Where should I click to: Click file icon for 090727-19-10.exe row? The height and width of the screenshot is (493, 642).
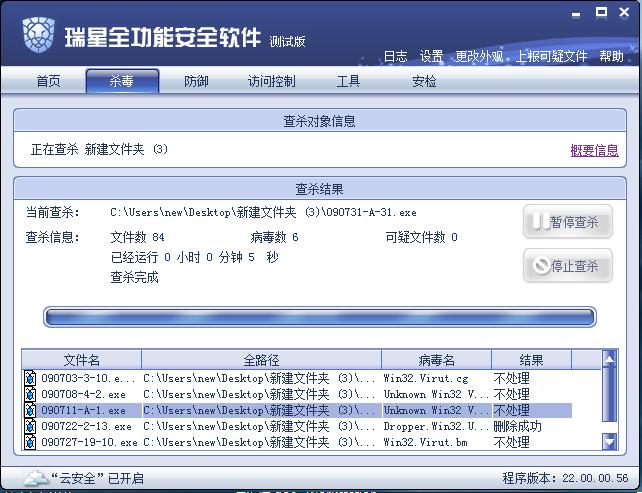[x=30, y=442]
